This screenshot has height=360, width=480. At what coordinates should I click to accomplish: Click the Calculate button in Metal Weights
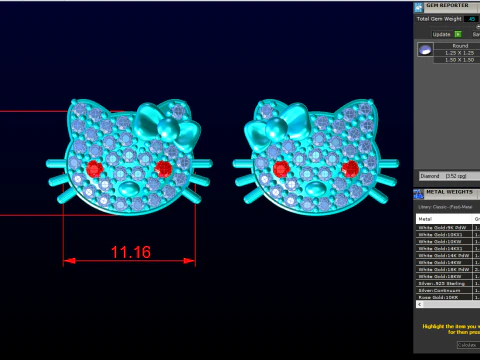point(468,345)
